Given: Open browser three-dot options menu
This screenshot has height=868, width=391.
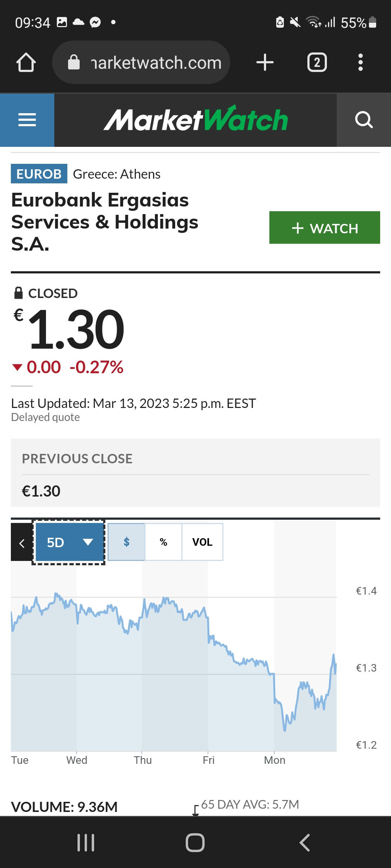Looking at the screenshot, I should [360, 63].
